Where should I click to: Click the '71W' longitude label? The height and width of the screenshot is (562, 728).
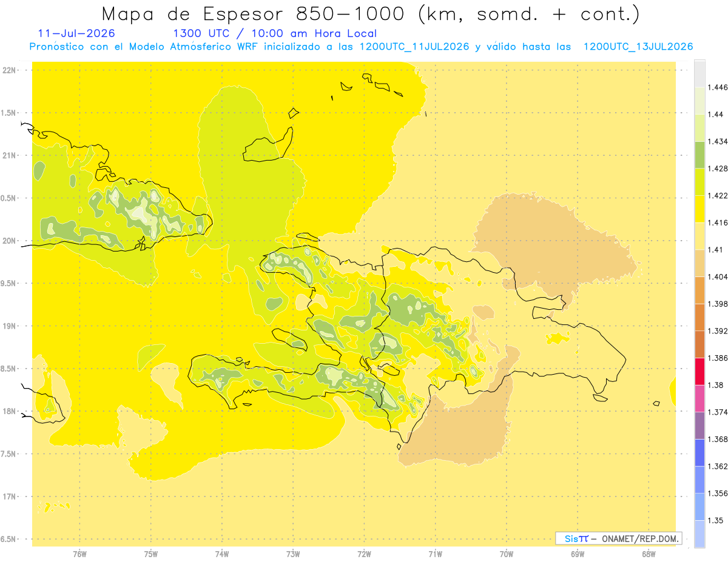pyautogui.click(x=435, y=554)
